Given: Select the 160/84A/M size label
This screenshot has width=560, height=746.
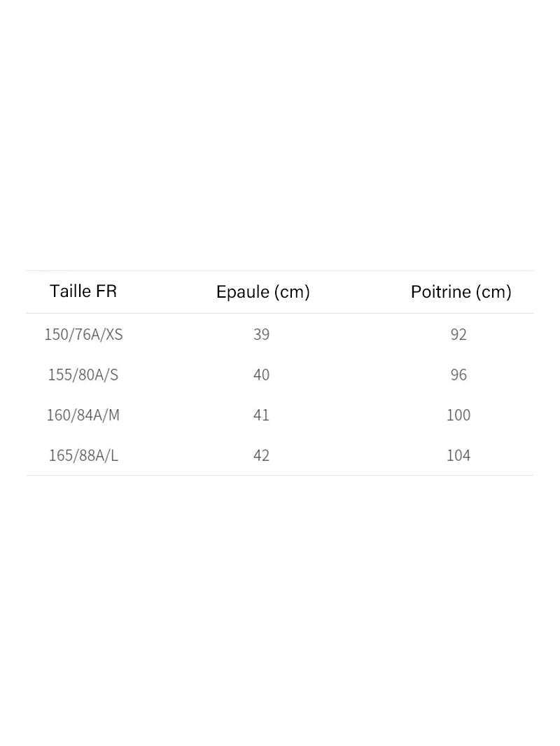Looking at the screenshot, I should 83,415.
